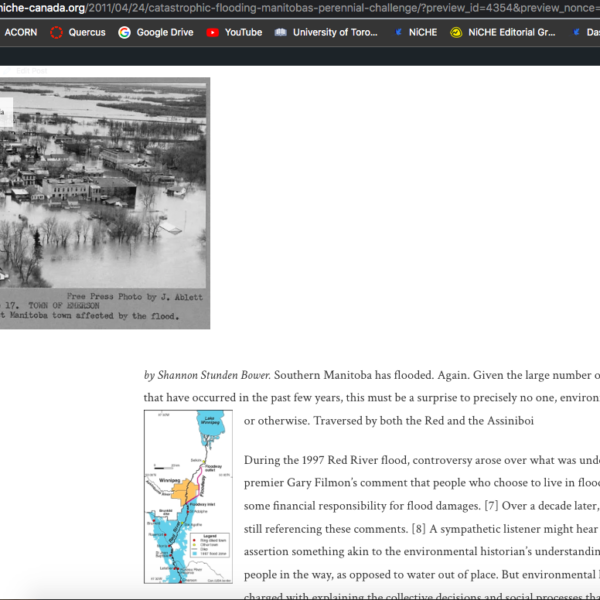Image resolution: width=600 pixels, height=600 pixels.
Task: Open the Quercus bookmark icon
Action: (x=57, y=32)
